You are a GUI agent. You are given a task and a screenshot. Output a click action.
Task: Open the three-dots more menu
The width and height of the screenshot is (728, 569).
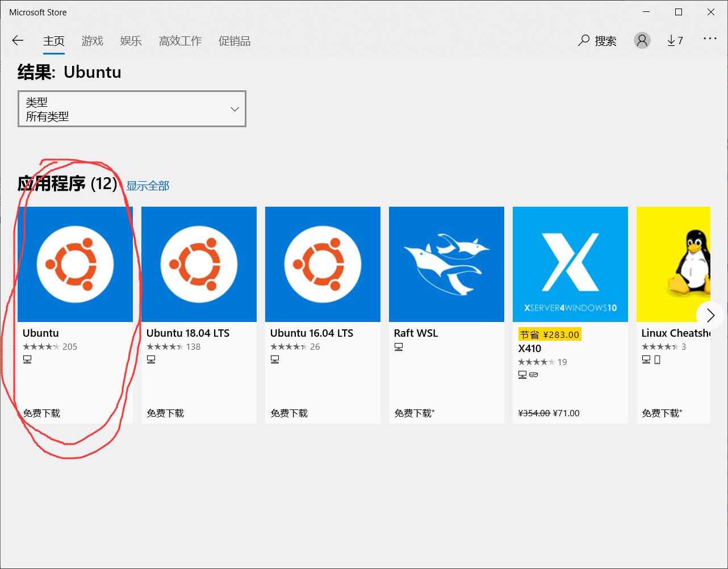tap(710, 39)
